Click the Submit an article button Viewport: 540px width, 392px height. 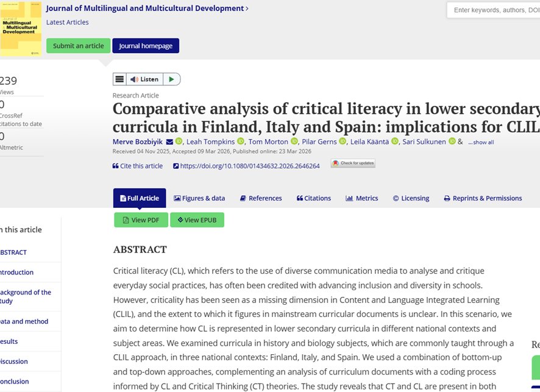(79, 46)
